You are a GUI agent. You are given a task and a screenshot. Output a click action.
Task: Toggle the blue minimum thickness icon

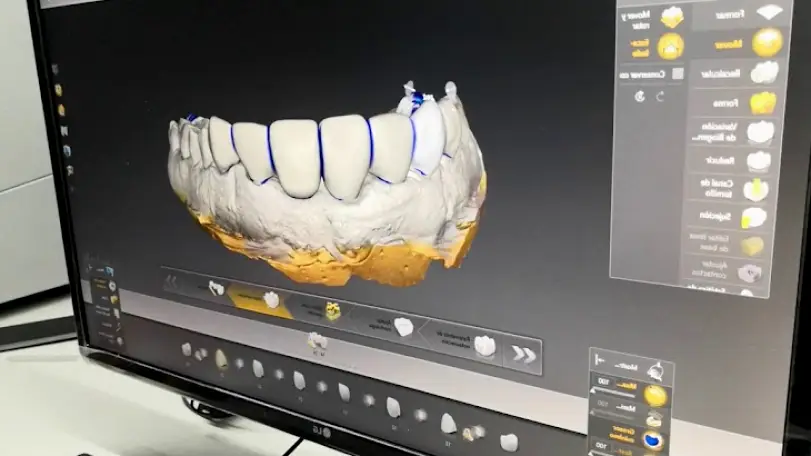tap(653, 440)
